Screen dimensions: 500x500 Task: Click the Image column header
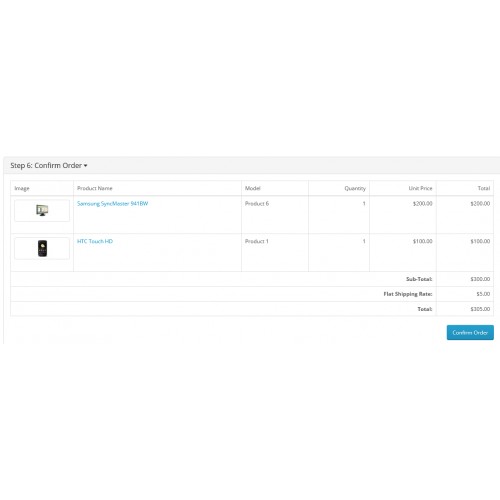click(x=22, y=188)
